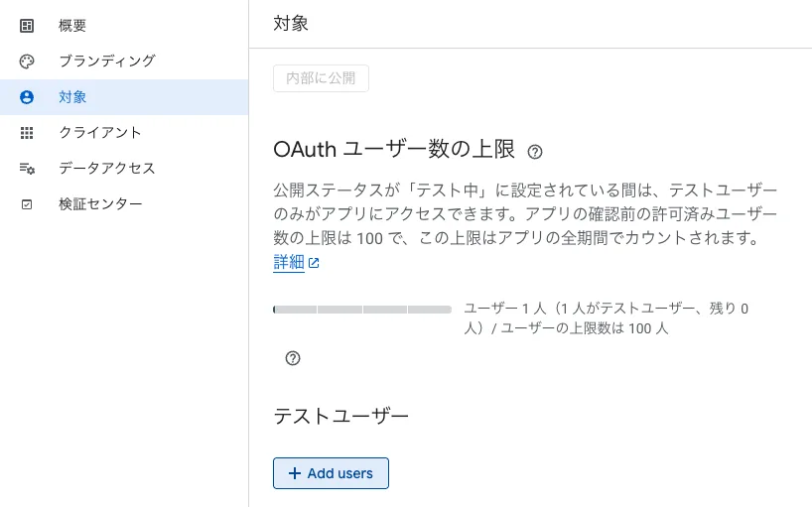Click the OAuth user quota progress bar

point(362,310)
